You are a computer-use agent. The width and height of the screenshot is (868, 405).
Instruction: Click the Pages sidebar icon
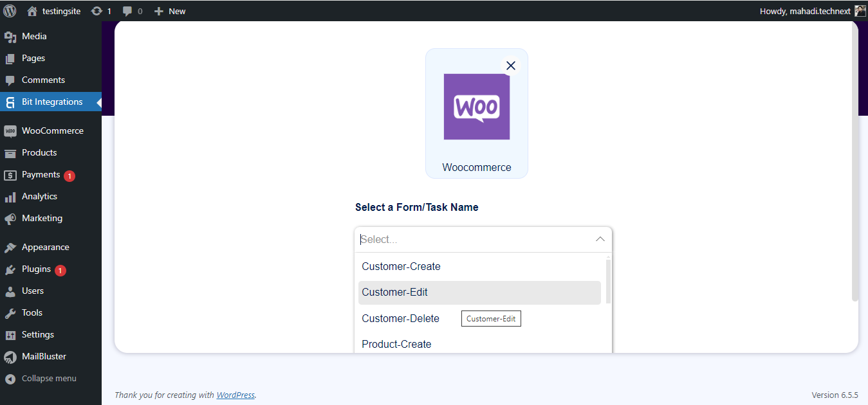coord(10,59)
